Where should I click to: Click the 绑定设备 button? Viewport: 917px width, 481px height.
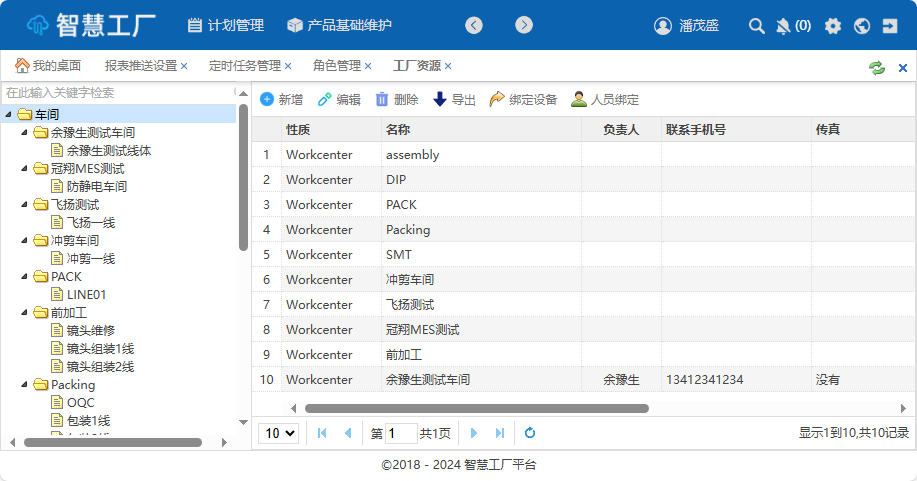point(523,100)
